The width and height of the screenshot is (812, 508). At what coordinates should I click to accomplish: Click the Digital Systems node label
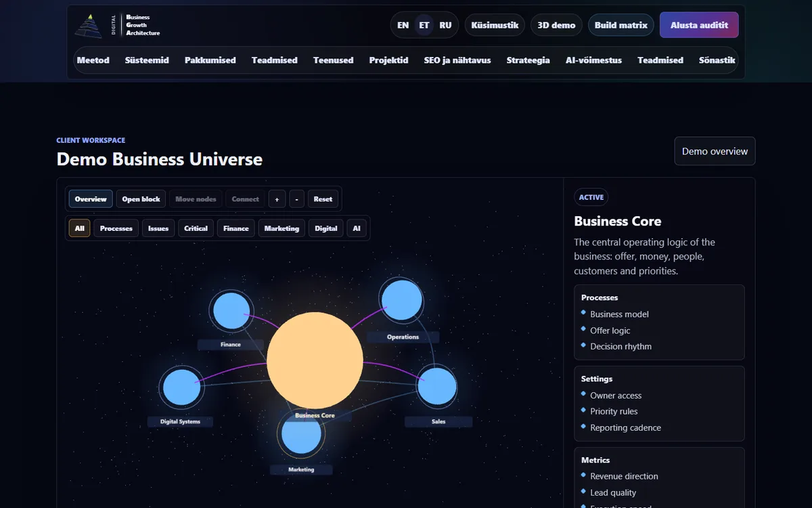[180, 422]
